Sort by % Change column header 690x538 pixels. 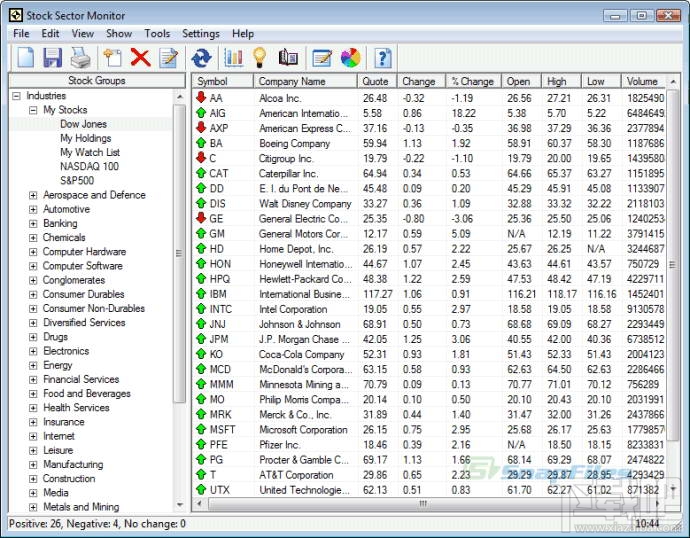[x=473, y=81]
